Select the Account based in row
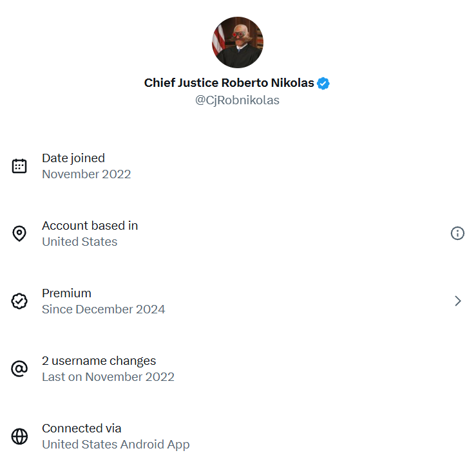Screen dimensions: 476x471 [x=238, y=234]
